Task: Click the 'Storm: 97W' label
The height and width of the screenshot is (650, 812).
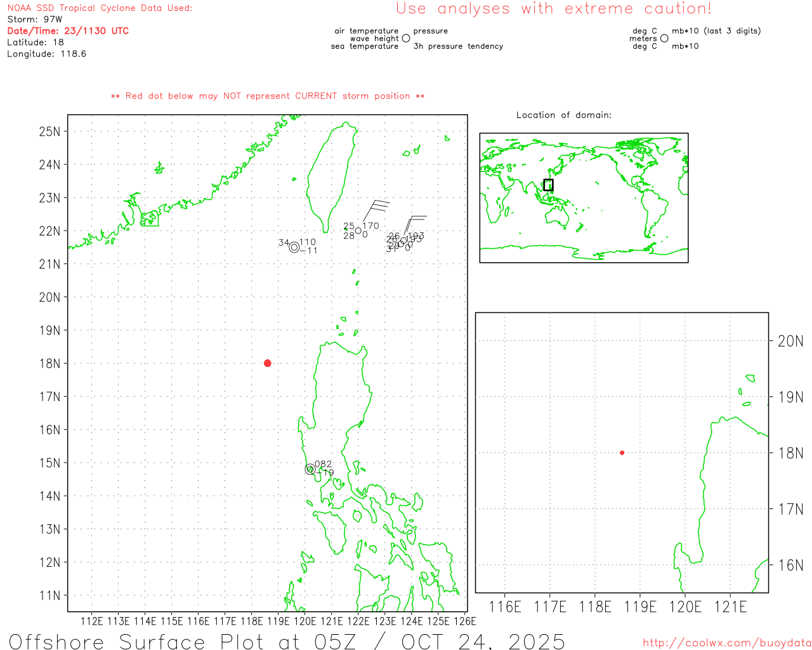Action: click(x=35, y=19)
